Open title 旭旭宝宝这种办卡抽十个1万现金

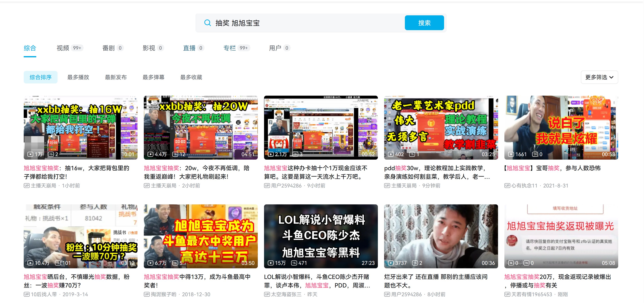pos(316,172)
